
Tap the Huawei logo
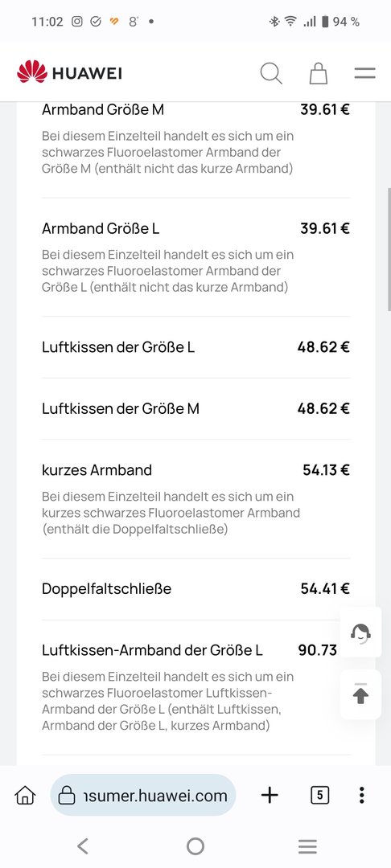tap(69, 72)
